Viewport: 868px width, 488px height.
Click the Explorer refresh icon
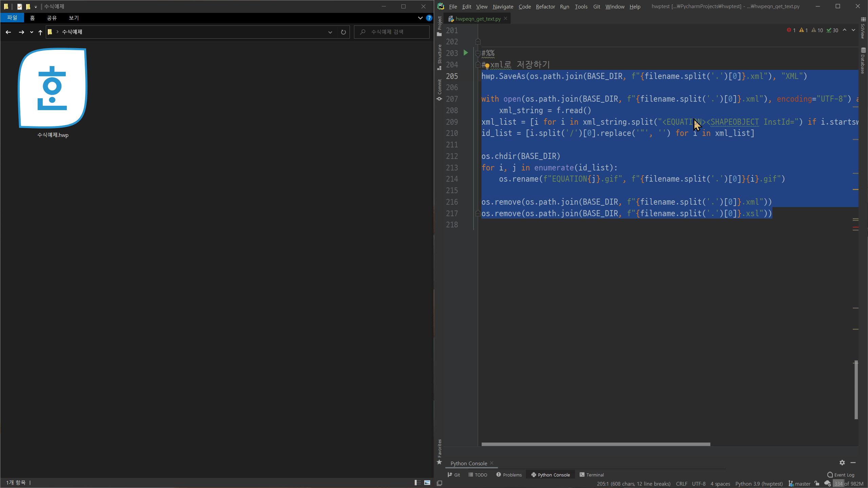tap(343, 32)
